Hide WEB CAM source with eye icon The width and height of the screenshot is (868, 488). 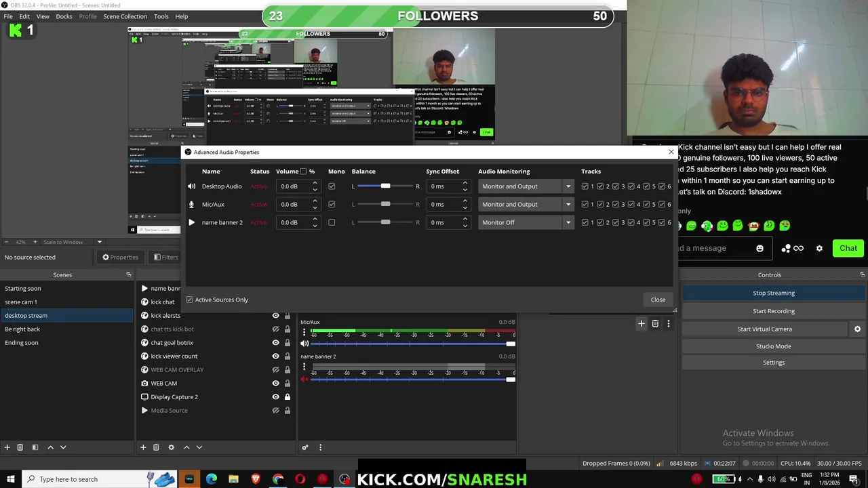point(275,383)
